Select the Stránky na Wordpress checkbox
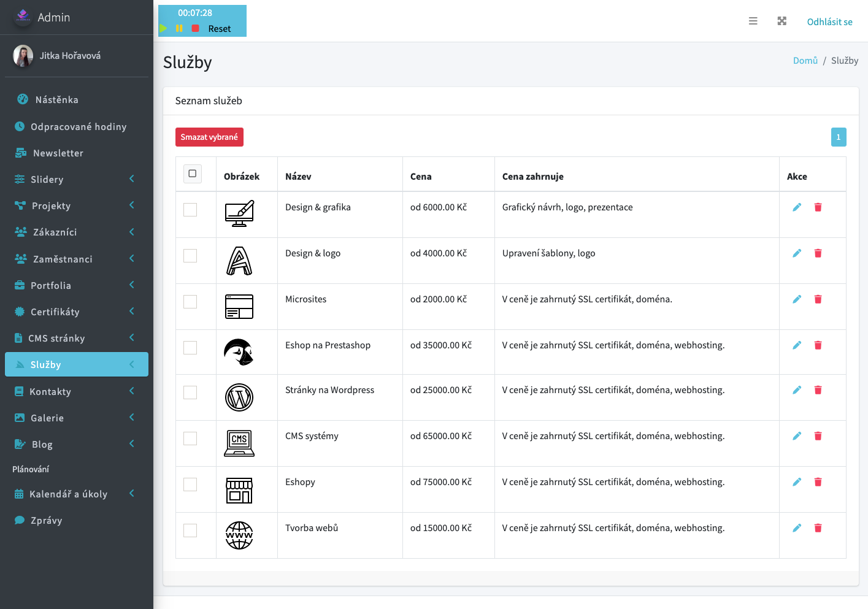Viewport: 868px width, 609px height. [x=190, y=393]
